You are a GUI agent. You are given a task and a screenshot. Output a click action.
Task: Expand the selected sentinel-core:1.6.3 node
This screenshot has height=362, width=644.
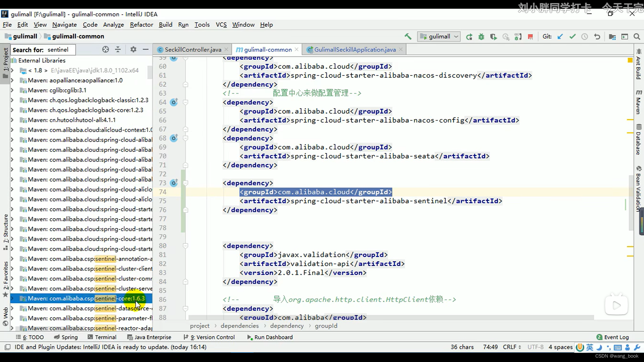click(x=12, y=298)
